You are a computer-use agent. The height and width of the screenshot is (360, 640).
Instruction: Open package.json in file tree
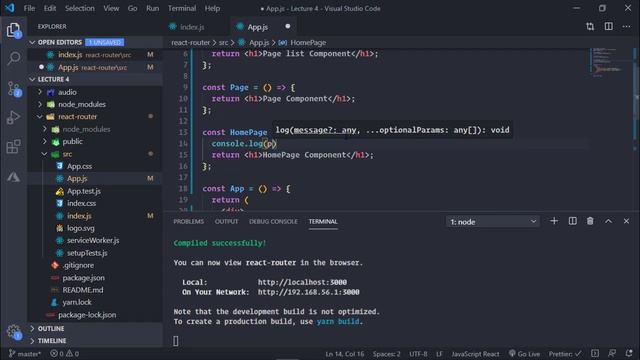[83, 278]
